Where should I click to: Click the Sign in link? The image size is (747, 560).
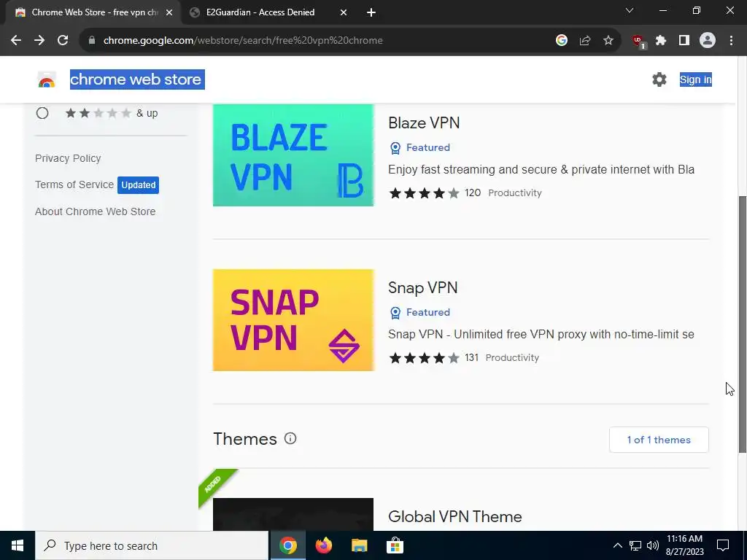click(x=695, y=79)
